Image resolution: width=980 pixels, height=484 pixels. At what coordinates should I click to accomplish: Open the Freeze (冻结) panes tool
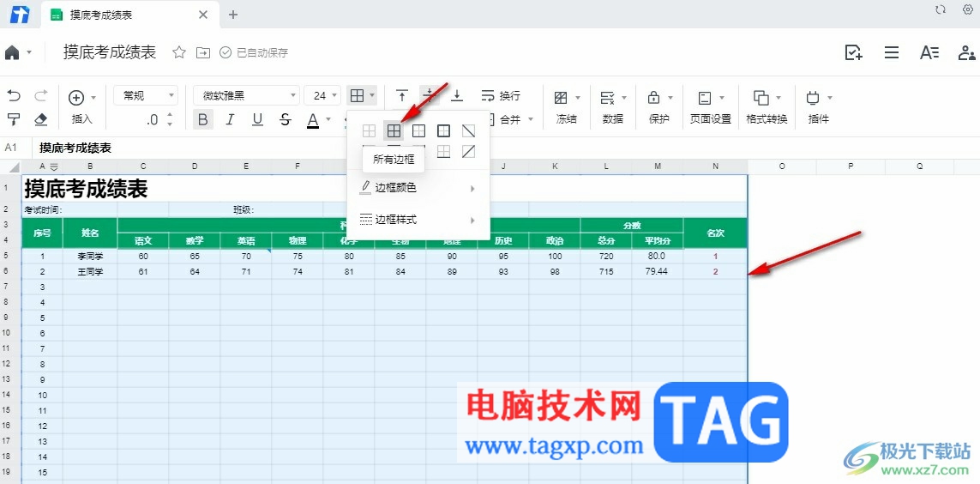[567, 107]
